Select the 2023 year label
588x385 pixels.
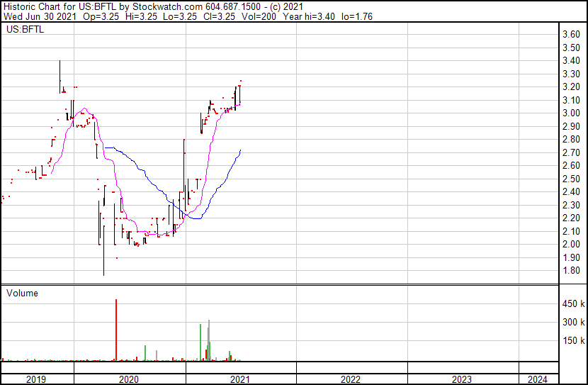point(462,379)
